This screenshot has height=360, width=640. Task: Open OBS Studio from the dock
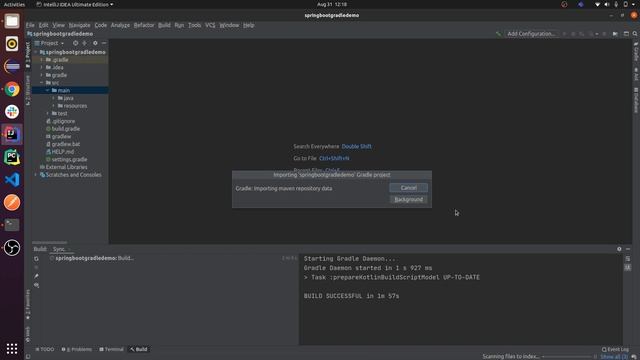point(12,248)
